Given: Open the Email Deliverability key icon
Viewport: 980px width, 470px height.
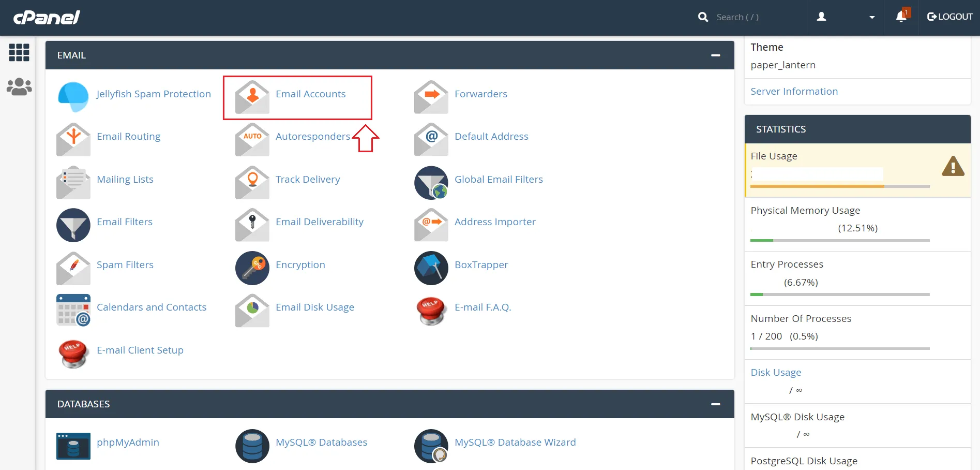Looking at the screenshot, I should pos(252,225).
